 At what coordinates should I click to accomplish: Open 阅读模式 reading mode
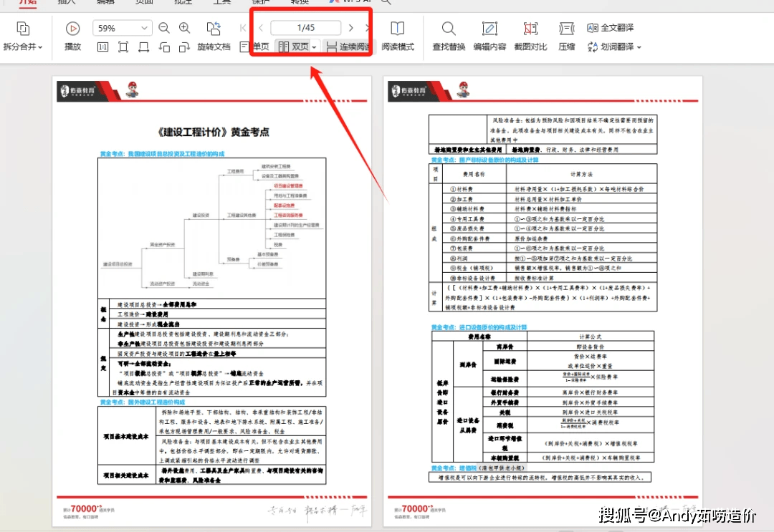pyautogui.click(x=397, y=36)
